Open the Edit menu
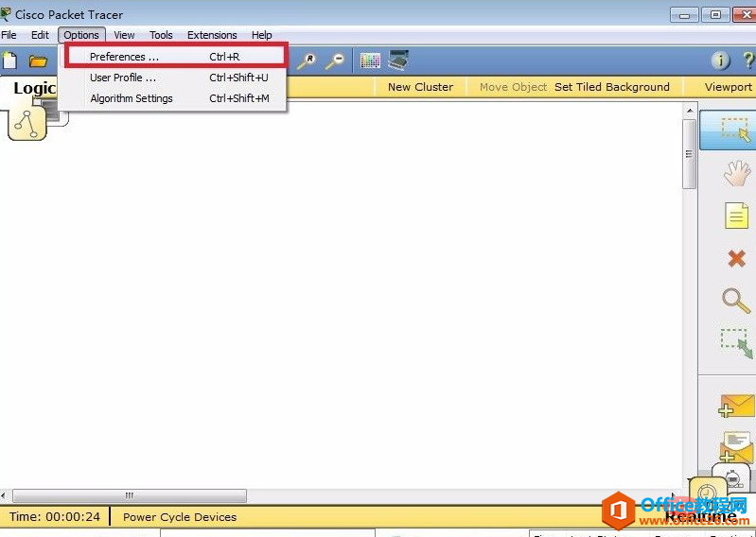Viewport: 756px width, 537px height. [x=40, y=35]
